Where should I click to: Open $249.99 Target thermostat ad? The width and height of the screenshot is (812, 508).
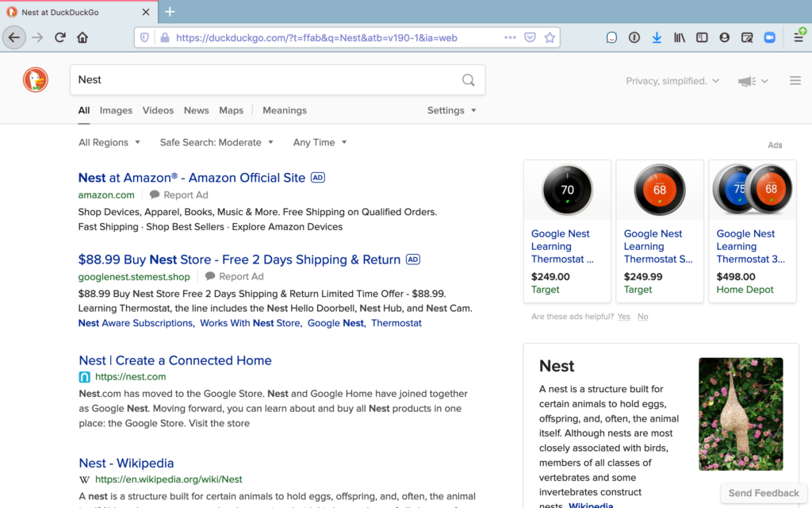(660, 231)
